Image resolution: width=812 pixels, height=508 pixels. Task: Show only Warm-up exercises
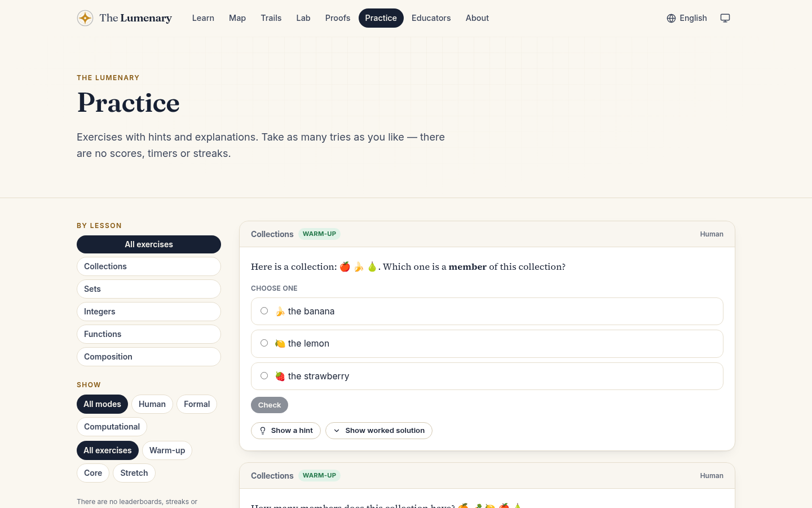[167, 450]
